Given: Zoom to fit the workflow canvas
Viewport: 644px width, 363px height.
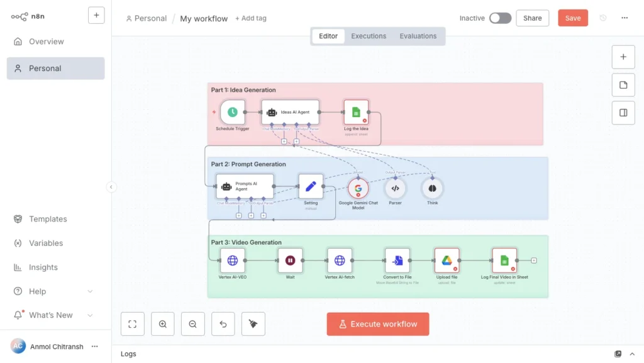Looking at the screenshot, I should click(x=132, y=323).
